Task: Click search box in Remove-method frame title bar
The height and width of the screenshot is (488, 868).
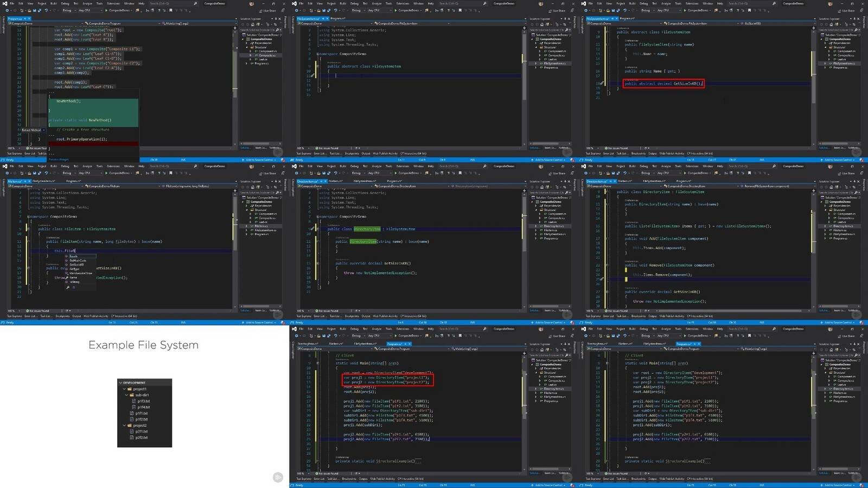Action: pyautogui.click(x=752, y=166)
